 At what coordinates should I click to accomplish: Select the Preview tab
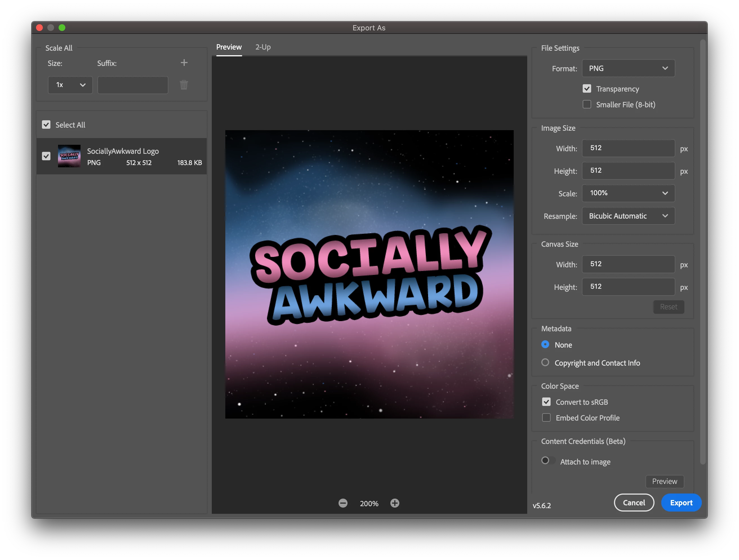coord(229,47)
